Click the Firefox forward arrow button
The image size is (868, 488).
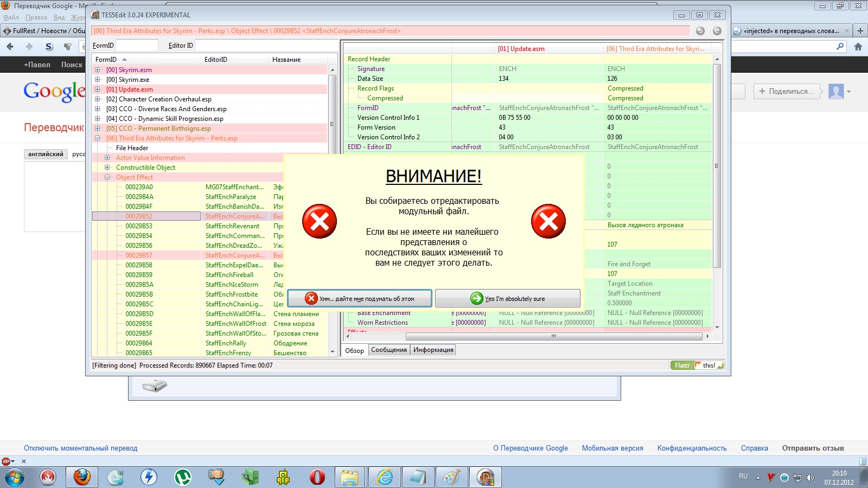[x=29, y=47]
